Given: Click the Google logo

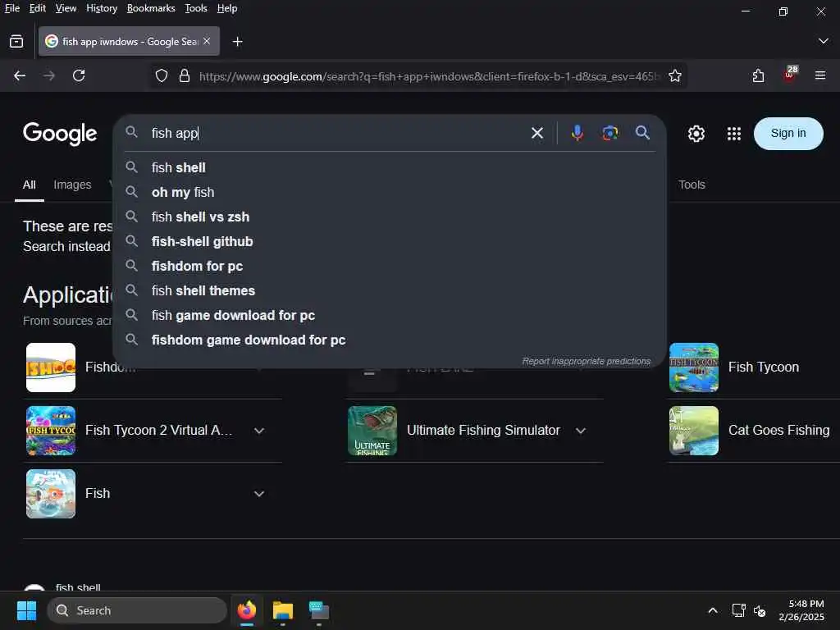Looking at the screenshot, I should point(60,134).
